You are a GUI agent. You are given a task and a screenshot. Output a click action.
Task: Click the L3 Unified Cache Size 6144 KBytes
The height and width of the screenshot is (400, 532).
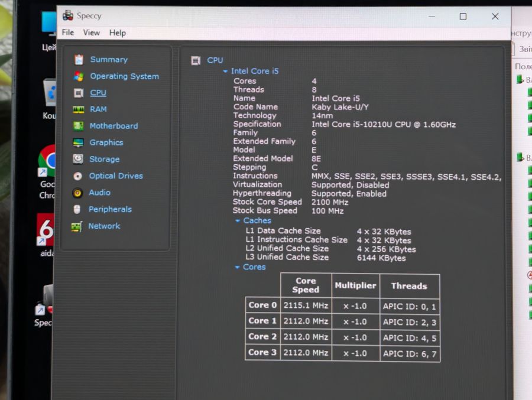[381, 258]
